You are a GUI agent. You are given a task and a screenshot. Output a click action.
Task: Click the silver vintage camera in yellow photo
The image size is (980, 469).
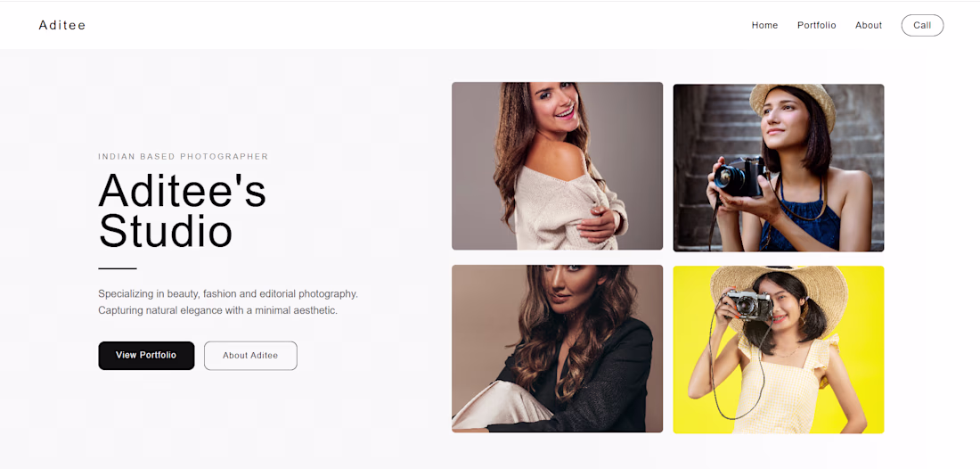pos(748,305)
